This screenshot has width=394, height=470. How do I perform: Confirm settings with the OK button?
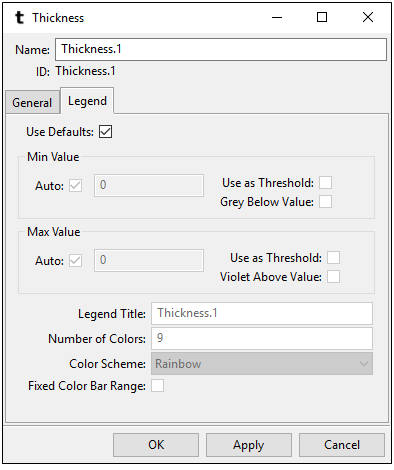pos(156,445)
